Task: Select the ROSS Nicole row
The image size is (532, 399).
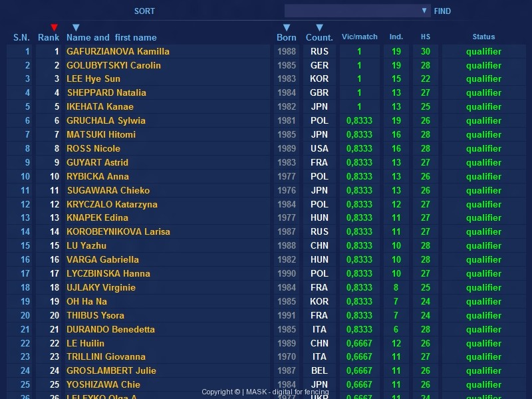Action: click(x=93, y=148)
